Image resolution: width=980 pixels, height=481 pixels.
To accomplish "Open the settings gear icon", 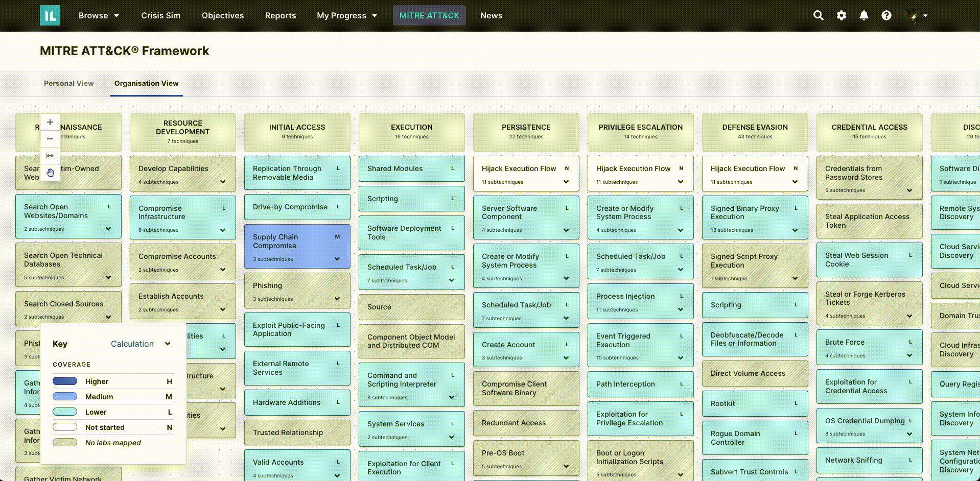I will click(841, 15).
